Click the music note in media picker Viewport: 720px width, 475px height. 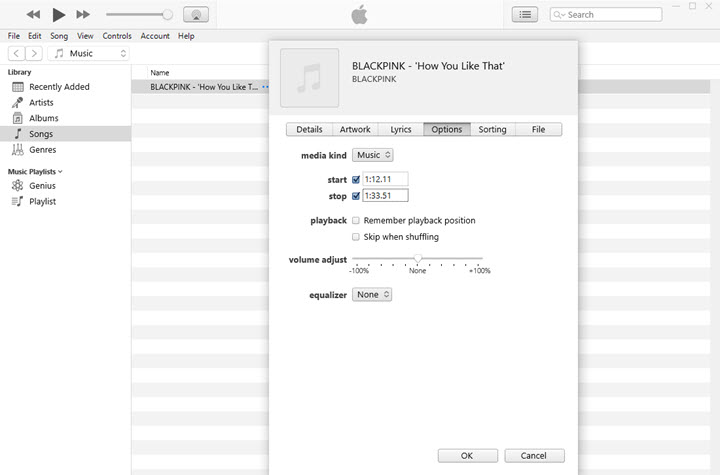[x=59, y=53]
